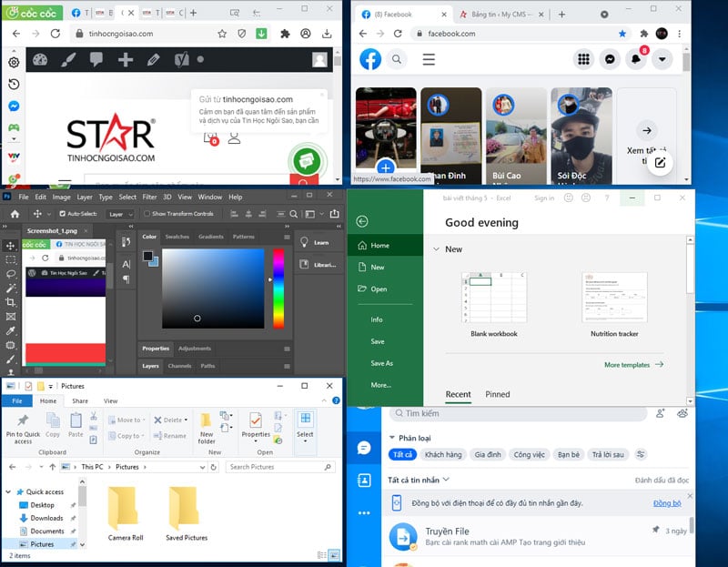Enable Show Transform Controls checkbox
Image resolution: width=728 pixels, height=567 pixels.
click(x=147, y=214)
